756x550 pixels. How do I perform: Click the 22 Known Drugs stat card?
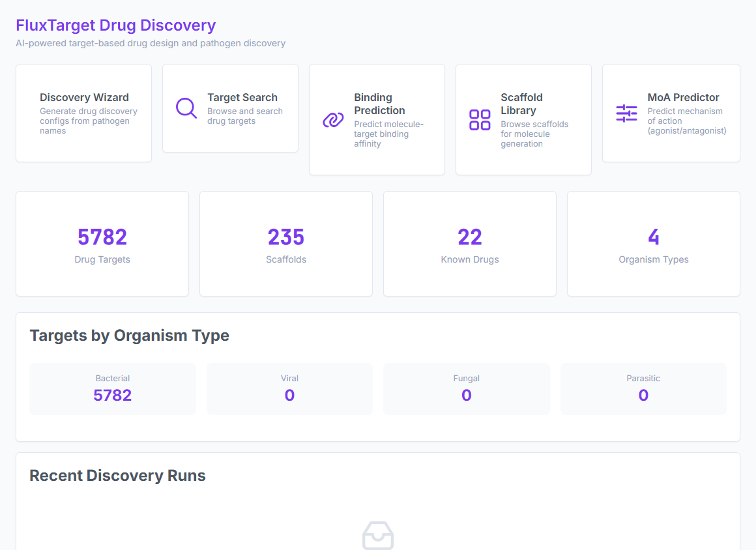tap(470, 244)
